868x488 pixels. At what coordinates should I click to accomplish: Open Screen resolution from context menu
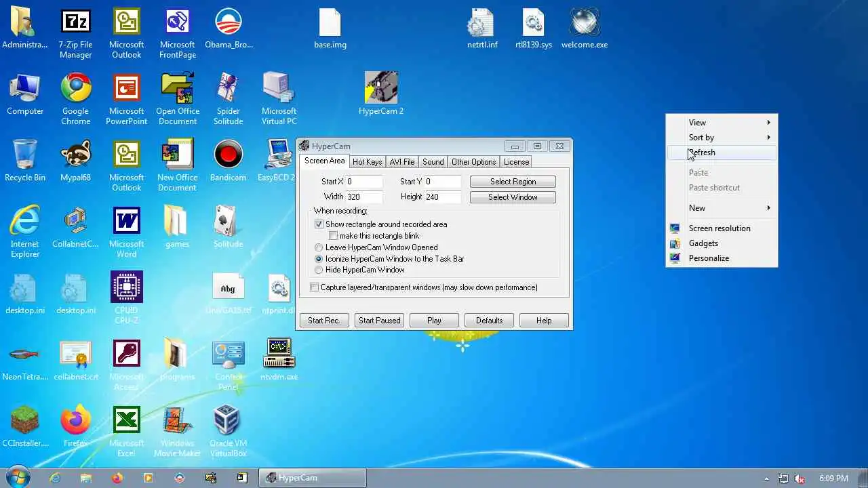722,228
